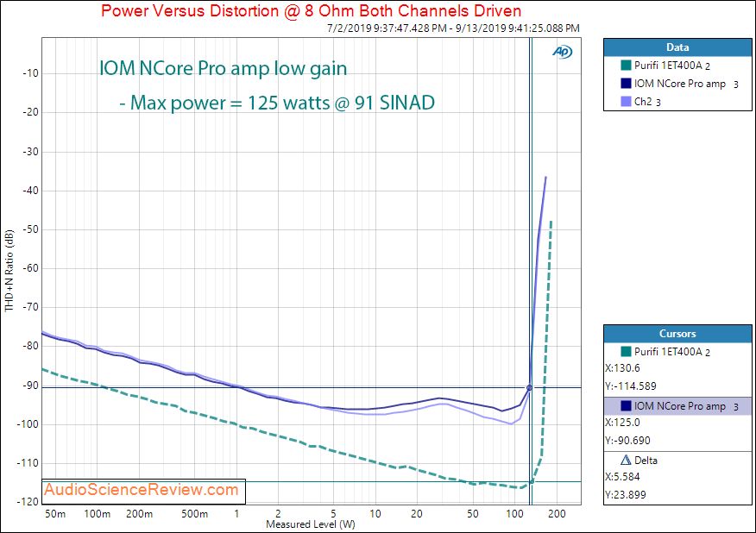Click the 500m tick label on X axis
756x533 pixels.
click(x=194, y=514)
